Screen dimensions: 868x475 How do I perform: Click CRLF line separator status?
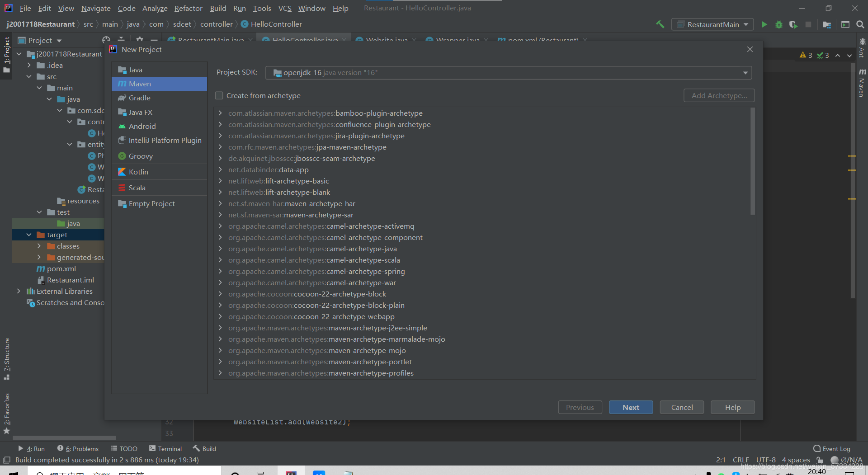pyautogui.click(x=741, y=460)
